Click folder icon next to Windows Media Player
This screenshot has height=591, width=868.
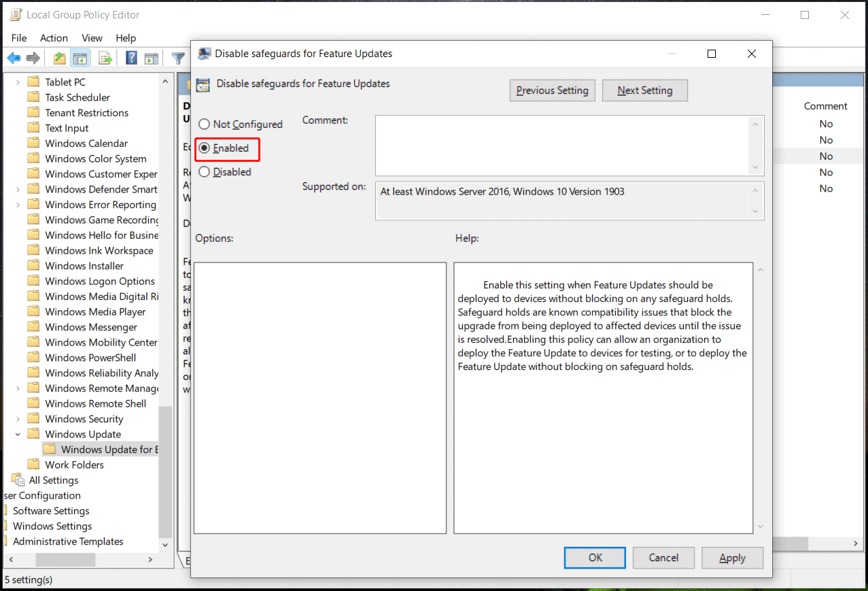point(33,312)
